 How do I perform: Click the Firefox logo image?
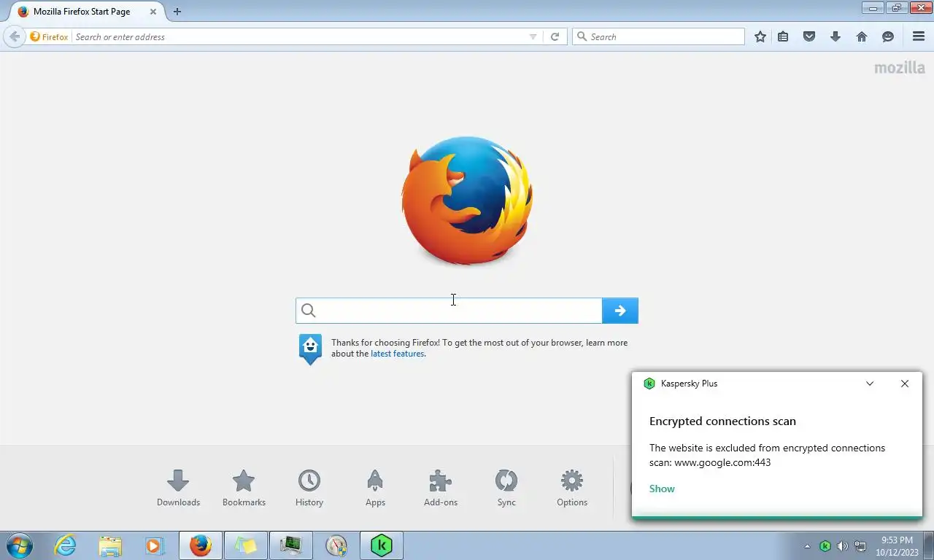[467, 201]
